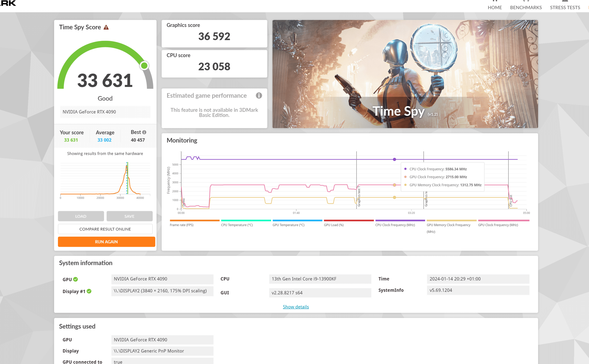Click the SystemInfo version v5.69.1204
The image size is (589, 364).
pos(478,290)
